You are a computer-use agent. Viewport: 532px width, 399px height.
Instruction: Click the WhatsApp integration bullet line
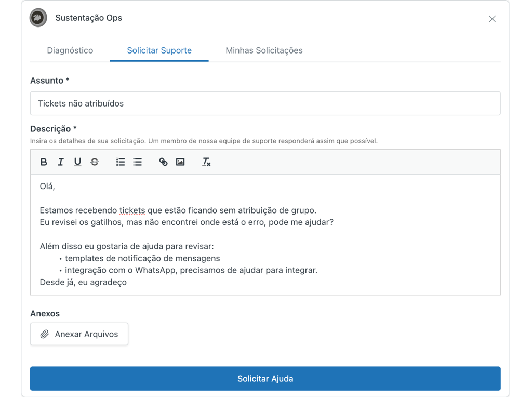pos(191,270)
